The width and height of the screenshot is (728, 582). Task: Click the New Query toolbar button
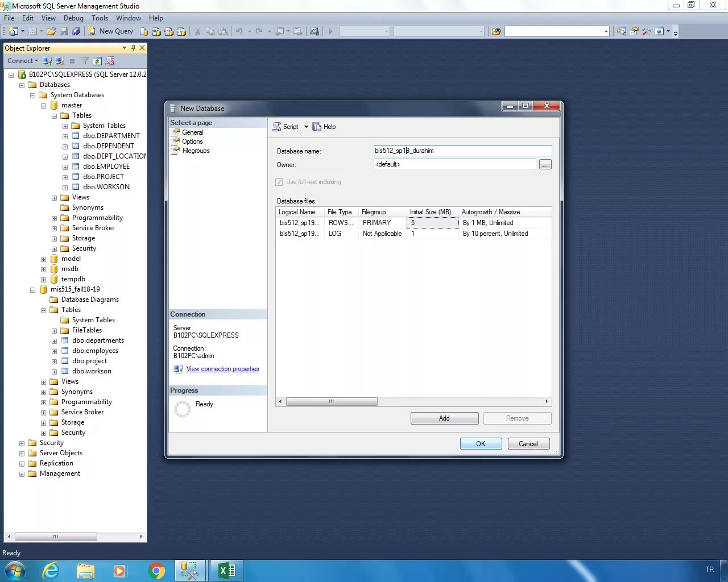110,31
